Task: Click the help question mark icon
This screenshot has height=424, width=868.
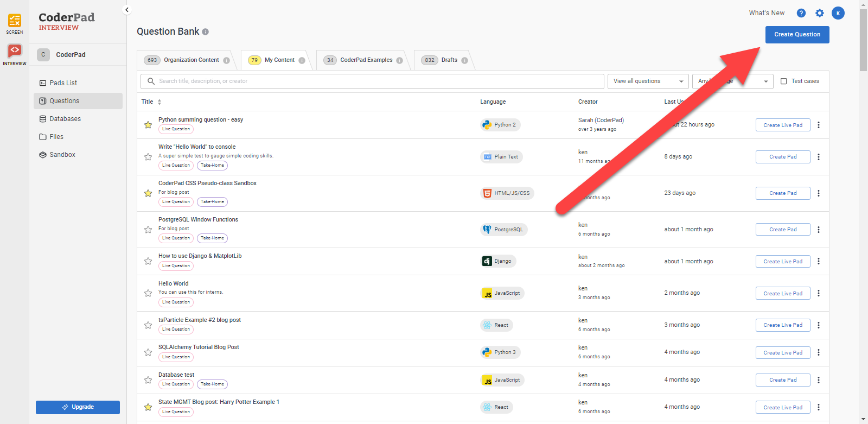Action: [x=801, y=13]
